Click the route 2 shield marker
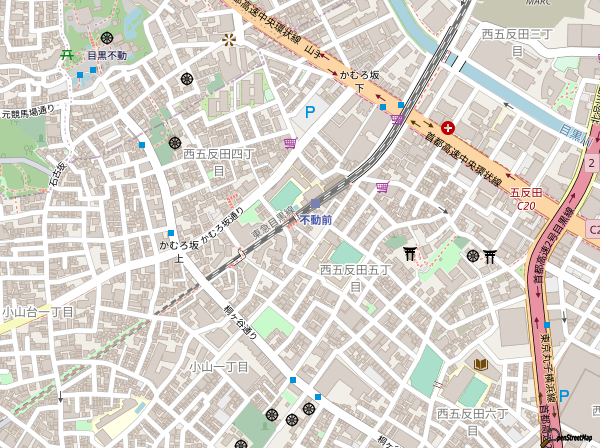Screen dimensions: 600x448 click(x=592, y=163)
